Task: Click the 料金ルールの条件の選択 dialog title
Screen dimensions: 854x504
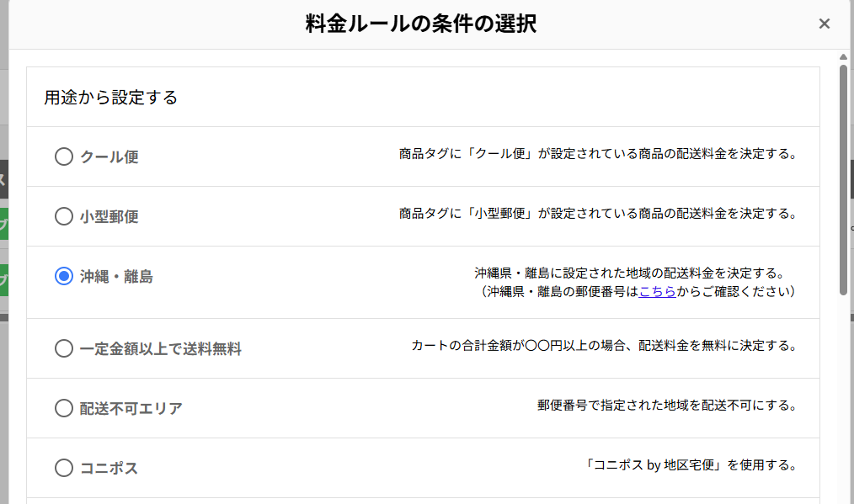Action: [x=421, y=24]
